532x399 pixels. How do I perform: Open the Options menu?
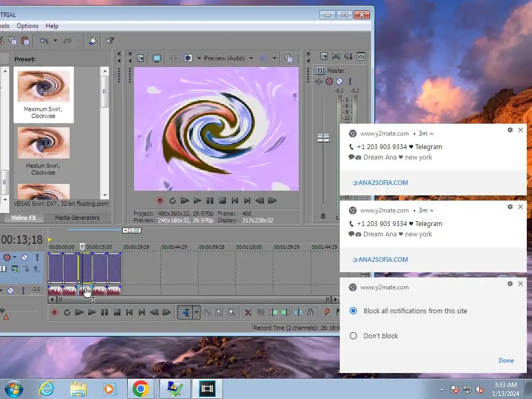pos(28,26)
